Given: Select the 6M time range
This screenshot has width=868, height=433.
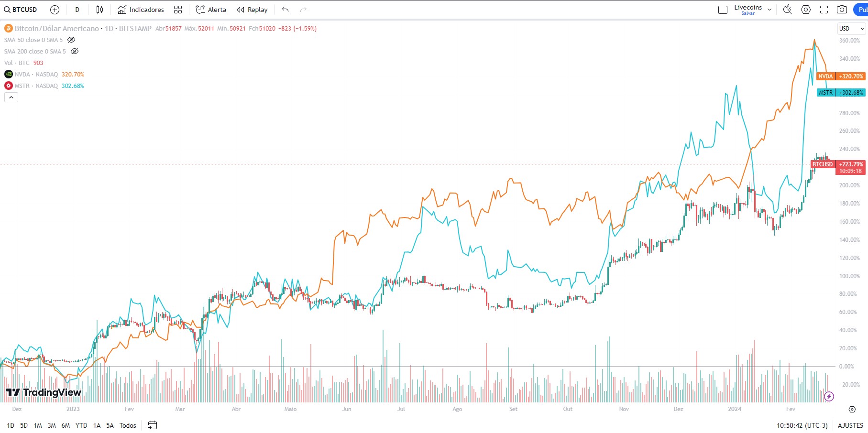Looking at the screenshot, I should (x=66, y=425).
